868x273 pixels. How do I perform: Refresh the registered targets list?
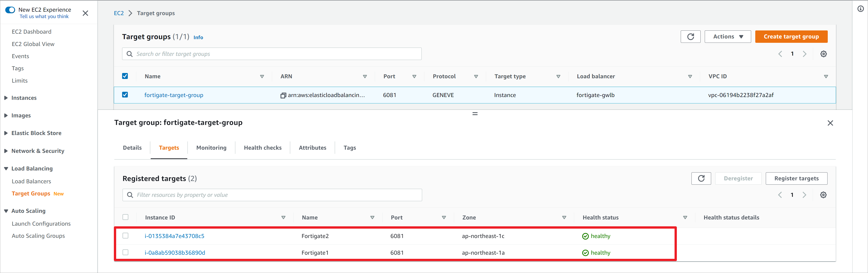coord(701,178)
